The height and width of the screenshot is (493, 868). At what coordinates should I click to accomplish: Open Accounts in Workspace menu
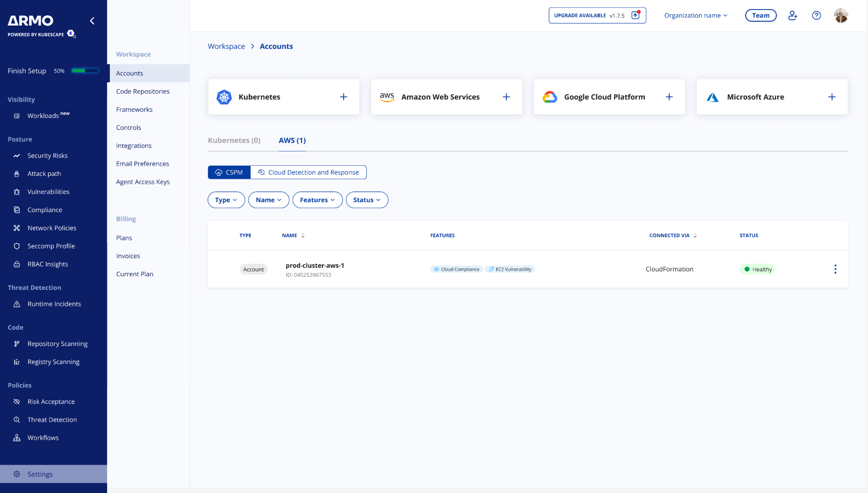click(149, 73)
